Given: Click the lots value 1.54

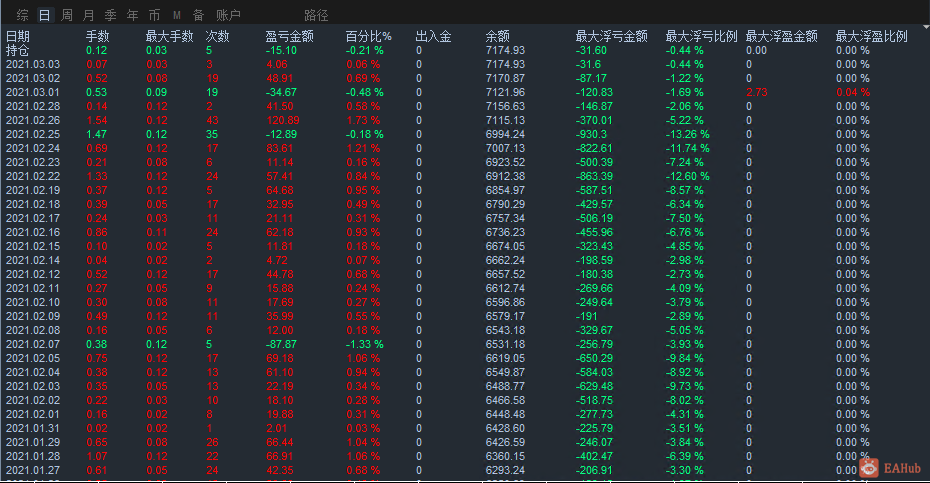Looking at the screenshot, I should point(97,120).
